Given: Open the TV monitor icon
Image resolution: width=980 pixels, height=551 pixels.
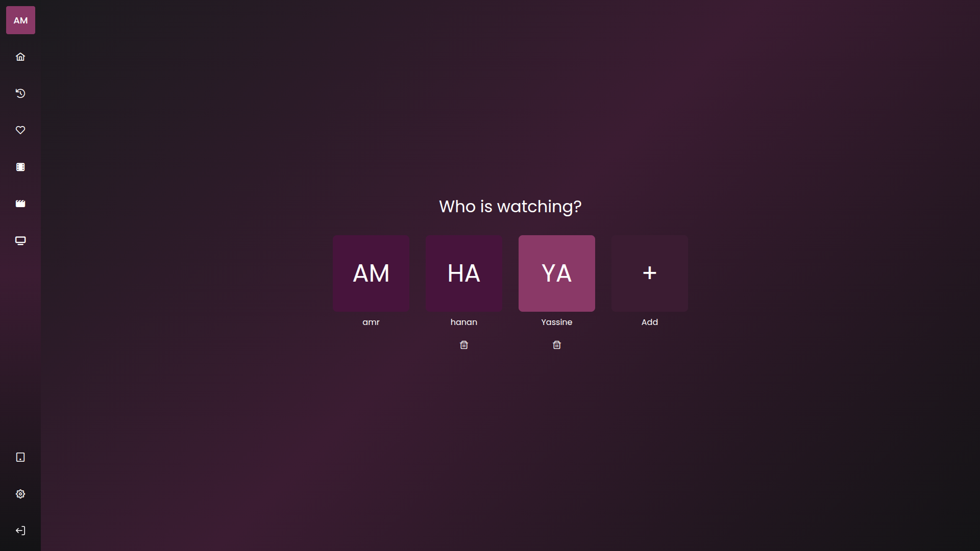Looking at the screenshot, I should pos(20,240).
